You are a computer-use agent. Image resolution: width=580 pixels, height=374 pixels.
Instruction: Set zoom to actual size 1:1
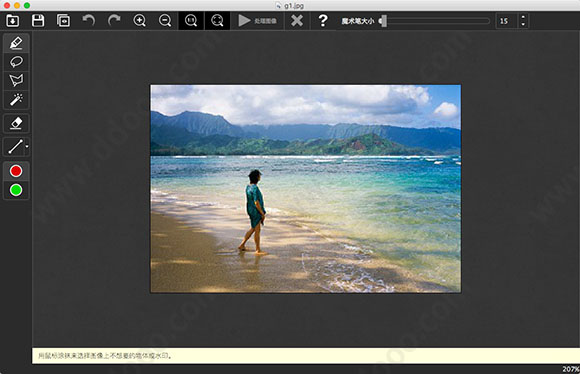[191, 21]
